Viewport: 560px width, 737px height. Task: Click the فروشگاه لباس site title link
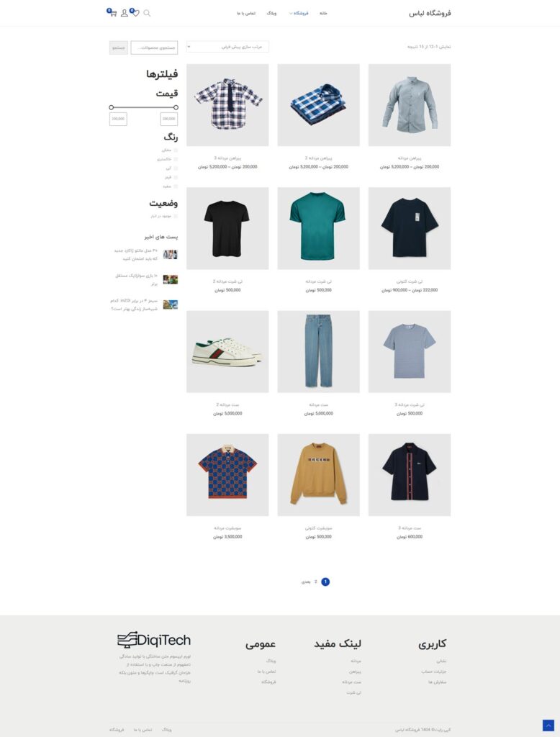(430, 13)
